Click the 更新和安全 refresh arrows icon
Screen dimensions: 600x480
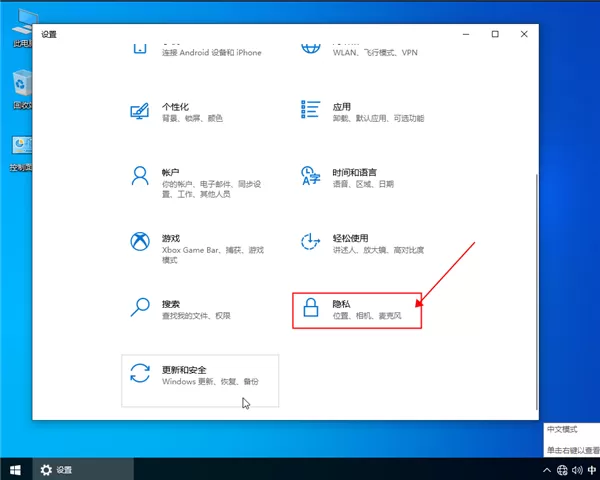click(x=140, y=373)
